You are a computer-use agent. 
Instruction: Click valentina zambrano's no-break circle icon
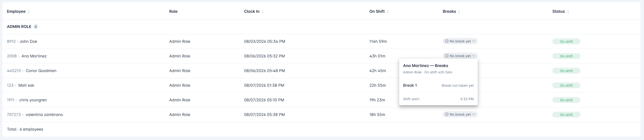[447, 114]
